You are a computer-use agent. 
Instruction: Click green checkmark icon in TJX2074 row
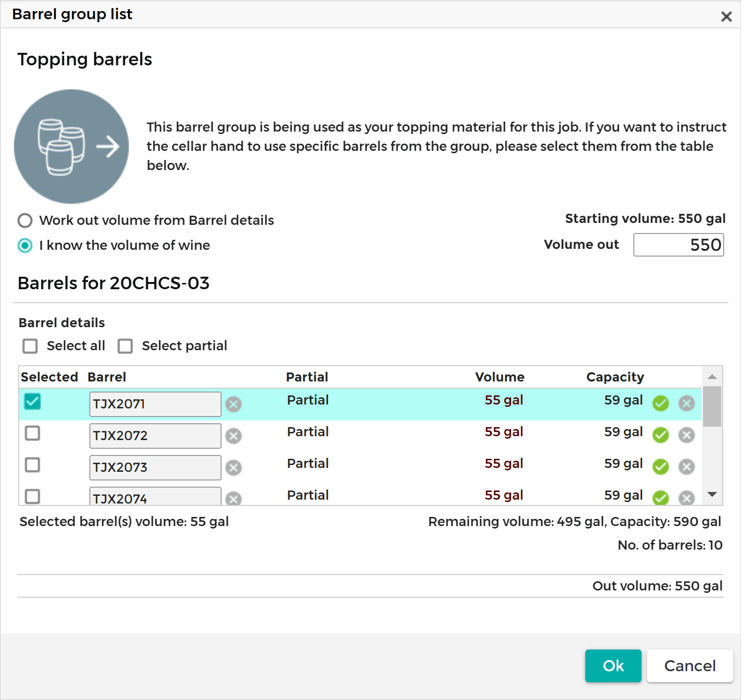[x=661, y=498]
